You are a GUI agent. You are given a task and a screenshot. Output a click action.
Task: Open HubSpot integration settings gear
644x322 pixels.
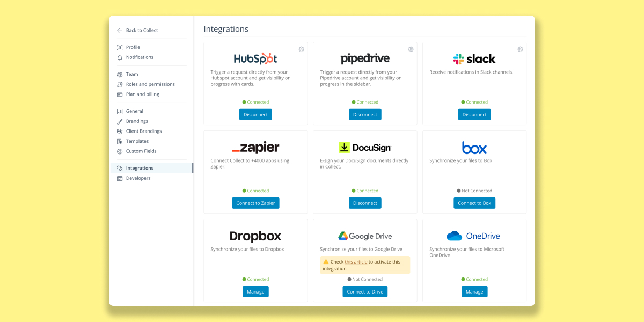(302, 49)
